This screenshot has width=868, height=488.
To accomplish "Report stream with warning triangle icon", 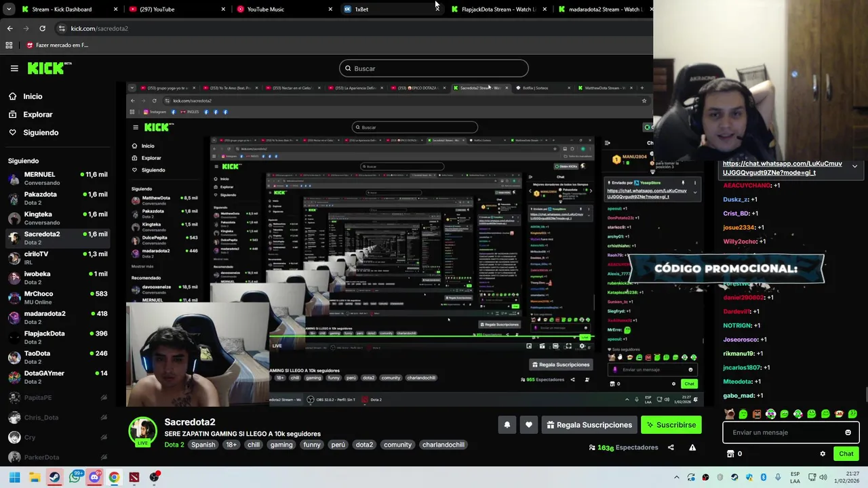I will (692, 447).
